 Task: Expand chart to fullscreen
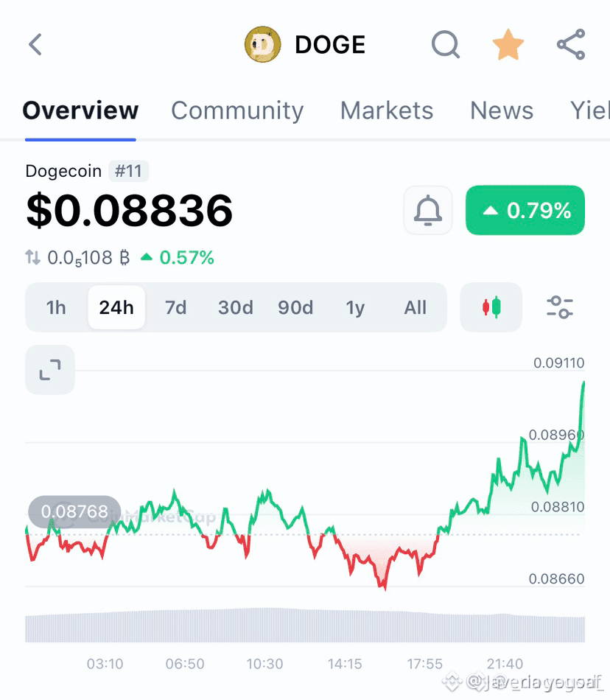[50, 370]
